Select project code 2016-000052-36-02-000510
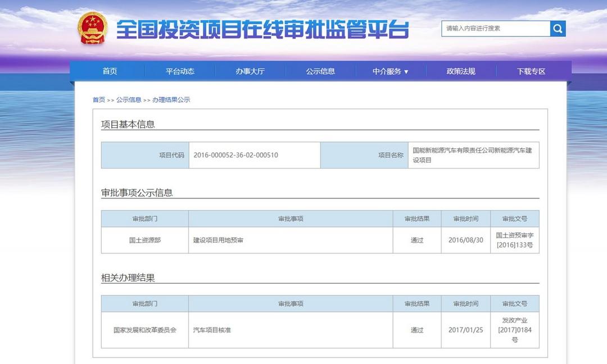Viewport: 607px width, 364px height. point(235,155)
